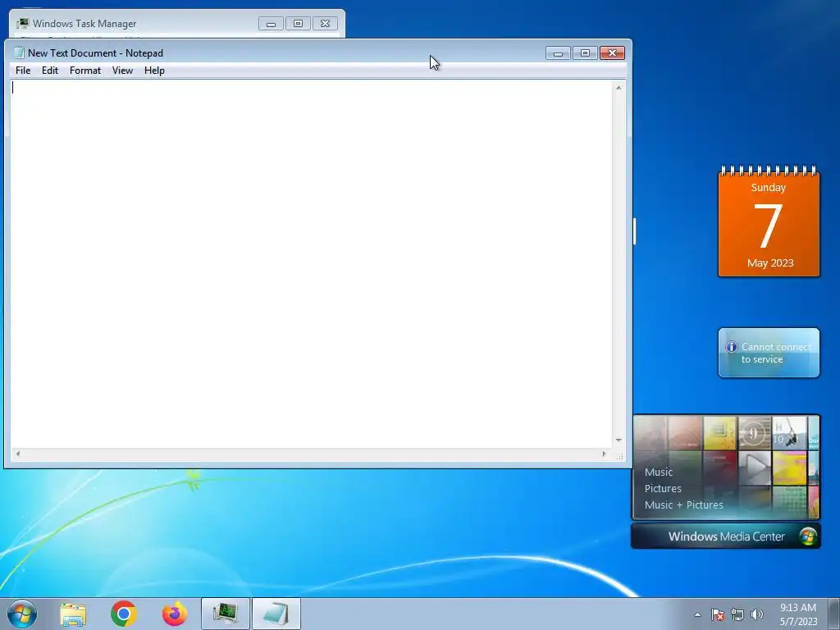Close the Windows Task Manager window

click(325, 24)
